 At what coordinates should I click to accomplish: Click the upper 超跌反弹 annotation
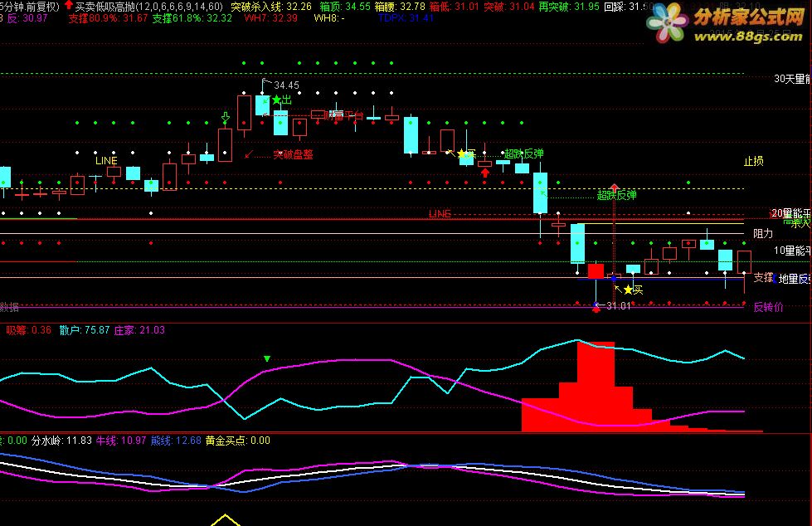(524, 153)
